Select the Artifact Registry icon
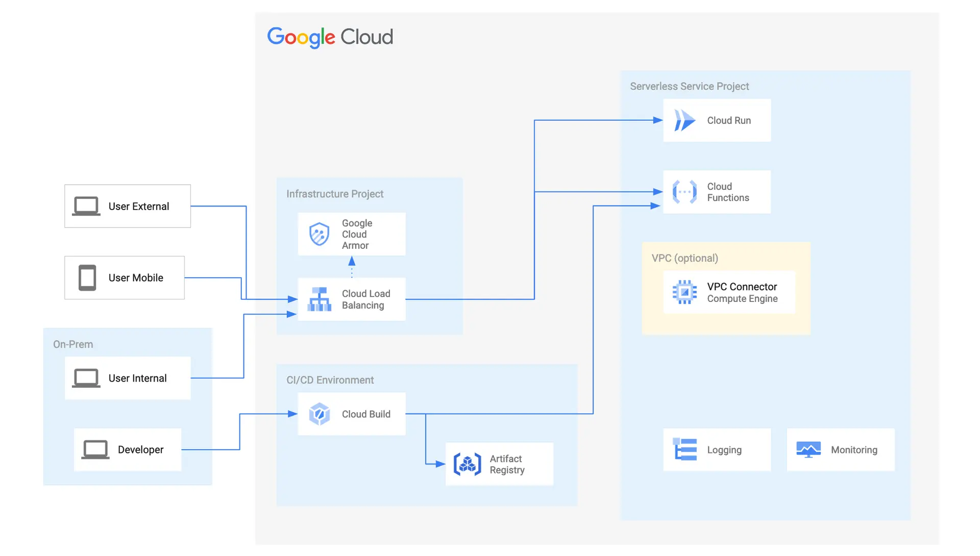This screenshot has height=556, width=980. pos(467,464)
